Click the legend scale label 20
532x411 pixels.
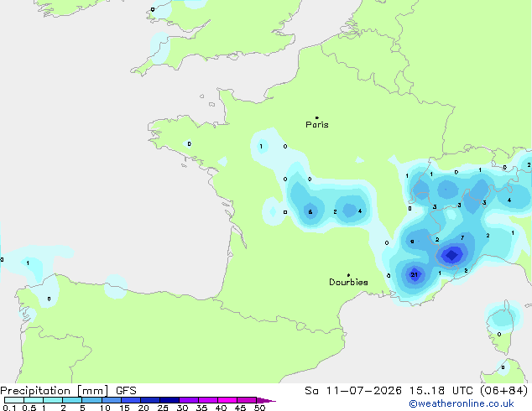click(x=143, y=408)
